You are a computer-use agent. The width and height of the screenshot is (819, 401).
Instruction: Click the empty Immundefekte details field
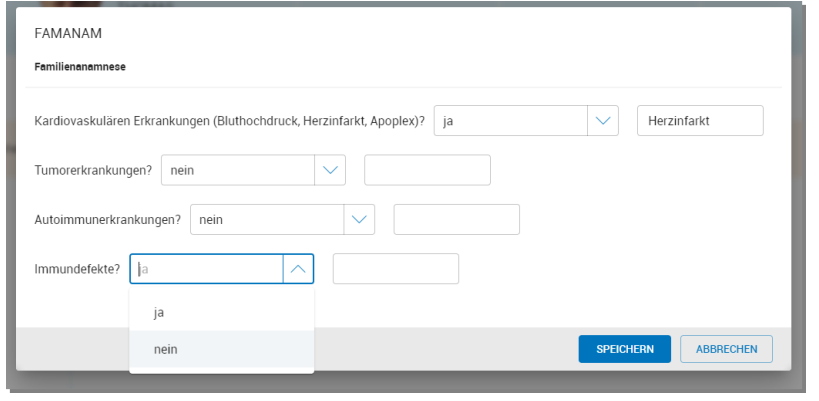point(395,269)
